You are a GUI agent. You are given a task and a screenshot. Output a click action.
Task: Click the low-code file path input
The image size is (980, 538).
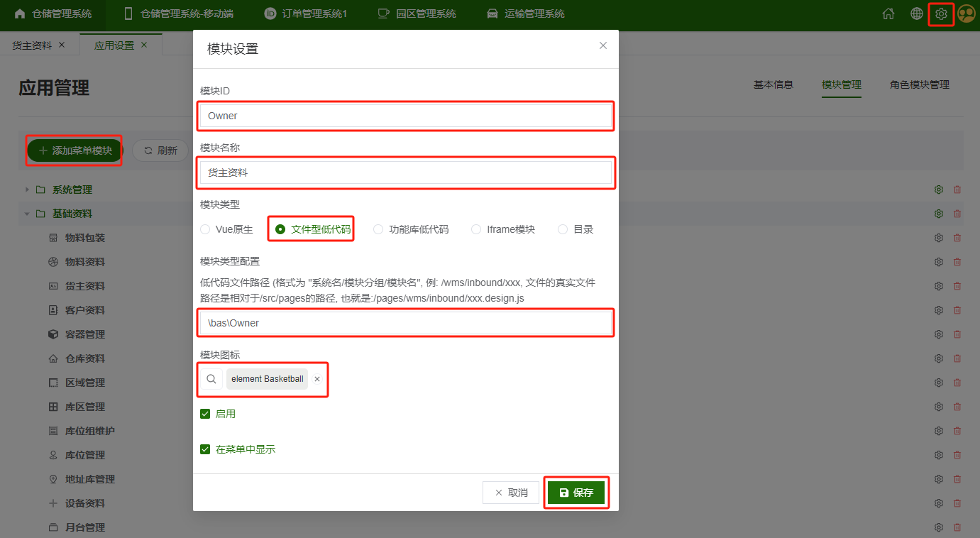pyautogui.click(x=406, y=323)
